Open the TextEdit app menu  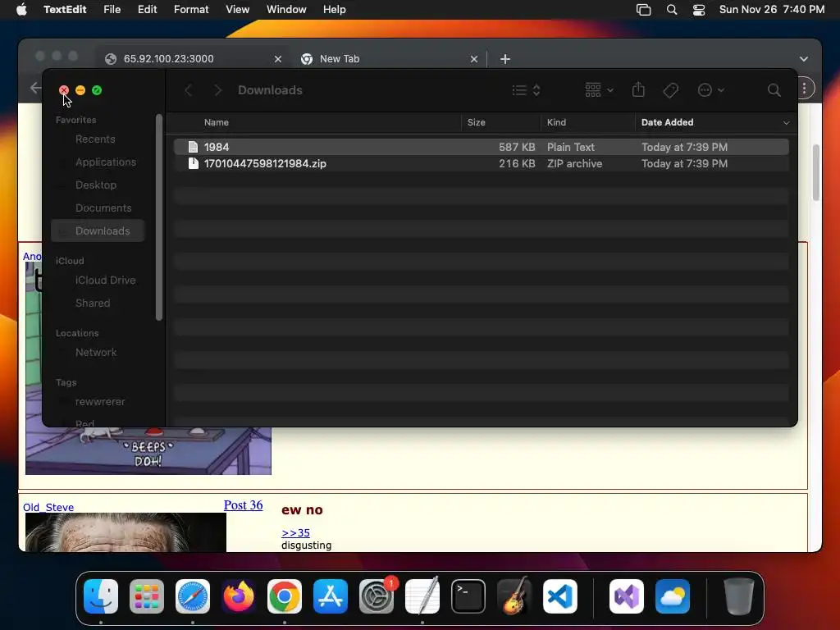(65, 10)
